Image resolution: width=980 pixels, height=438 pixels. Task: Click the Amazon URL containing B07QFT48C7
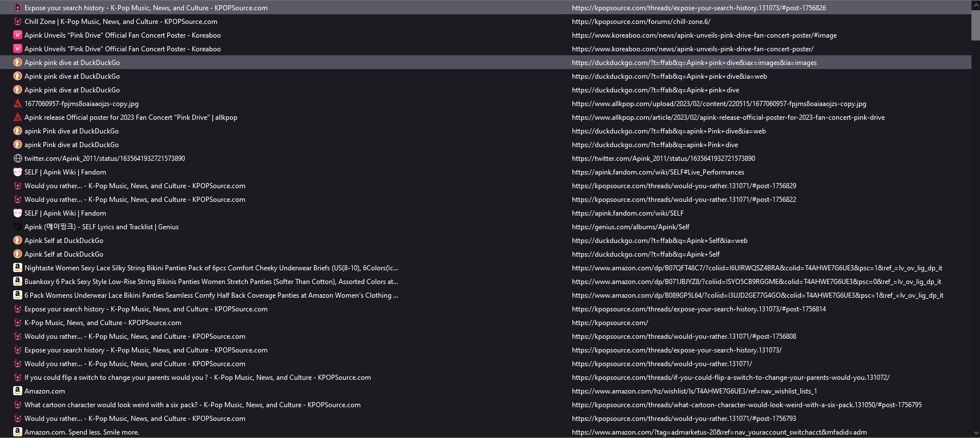757,268
